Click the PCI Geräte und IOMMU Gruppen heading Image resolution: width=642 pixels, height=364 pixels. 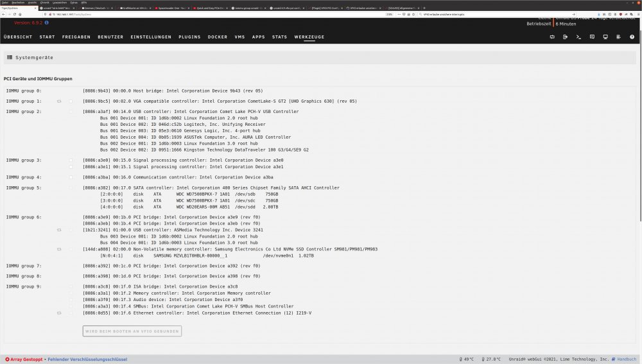point(38,78)
